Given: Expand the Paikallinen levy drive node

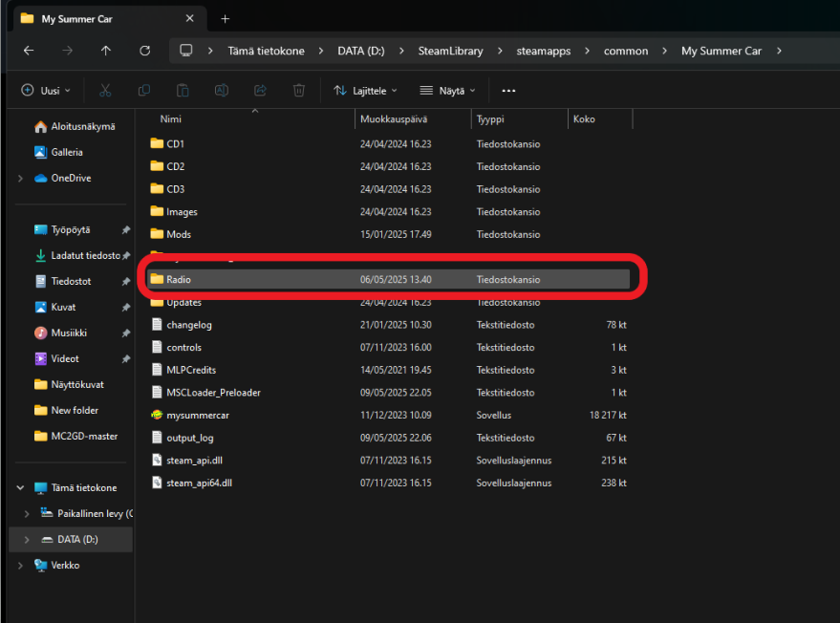Looking at the screenshot, I should click(27, 513).
